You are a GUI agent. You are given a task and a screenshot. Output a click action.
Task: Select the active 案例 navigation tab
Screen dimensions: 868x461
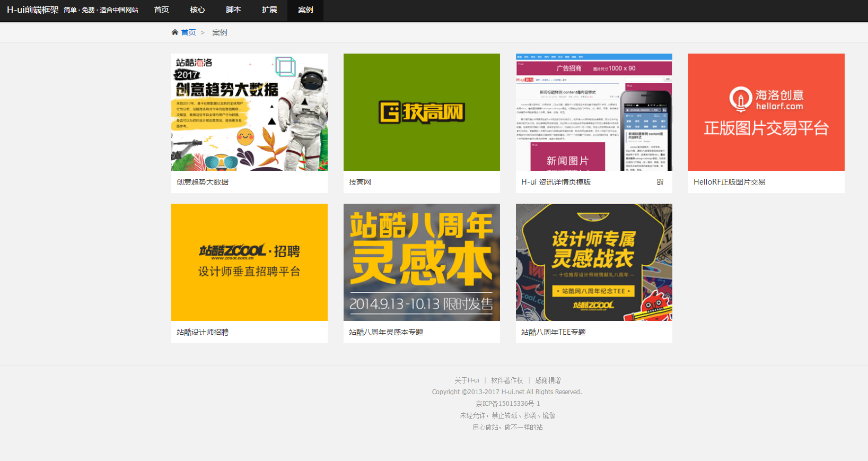coord(305,10)
